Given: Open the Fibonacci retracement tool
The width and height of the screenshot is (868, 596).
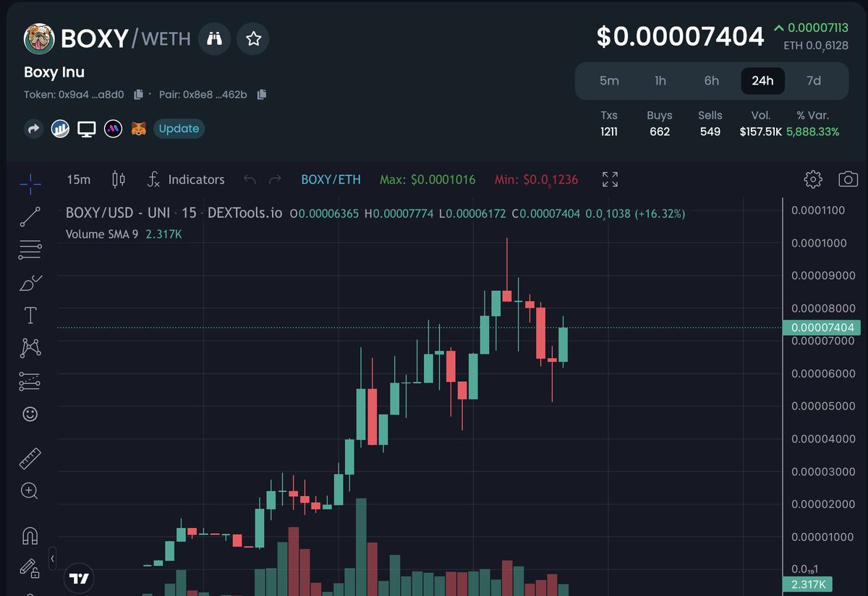Looking at the screenshot, I should point(30,250).
